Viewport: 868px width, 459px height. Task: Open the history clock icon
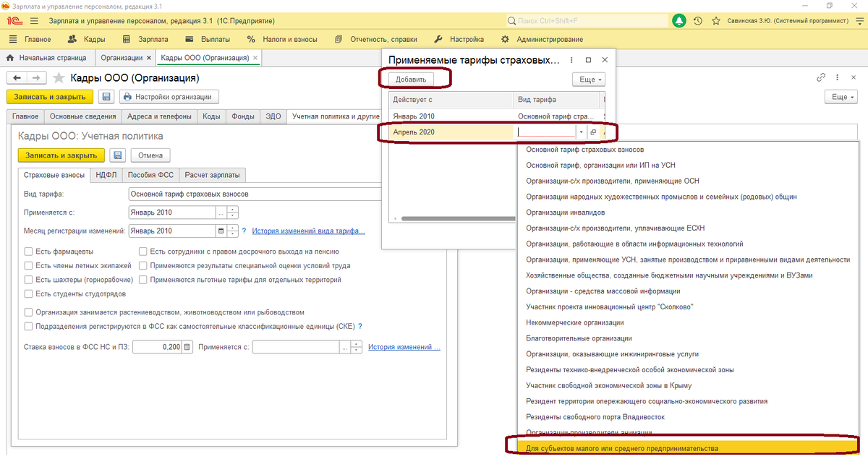pyautogui.click(x=699, y=22)
